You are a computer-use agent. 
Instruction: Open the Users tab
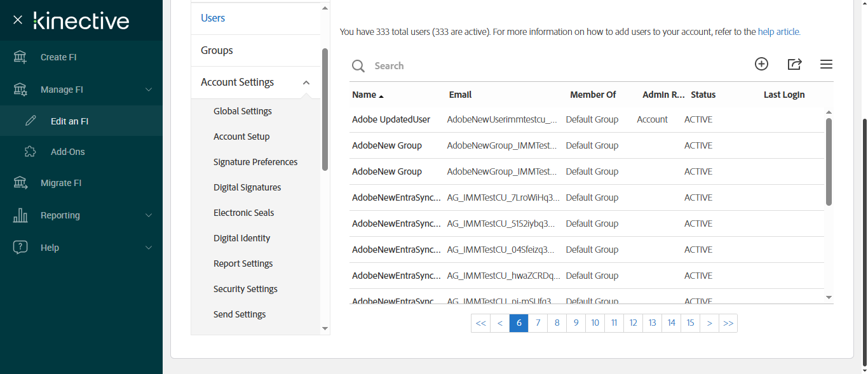coord(213,18)
